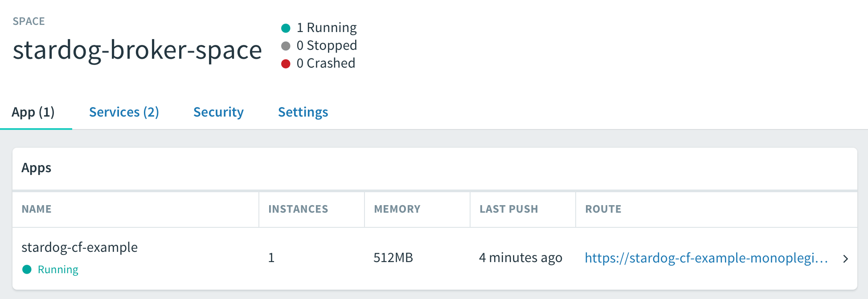
Task: Expand the stardog-cf-example row chevron arrow
Action: click(845, 259)
